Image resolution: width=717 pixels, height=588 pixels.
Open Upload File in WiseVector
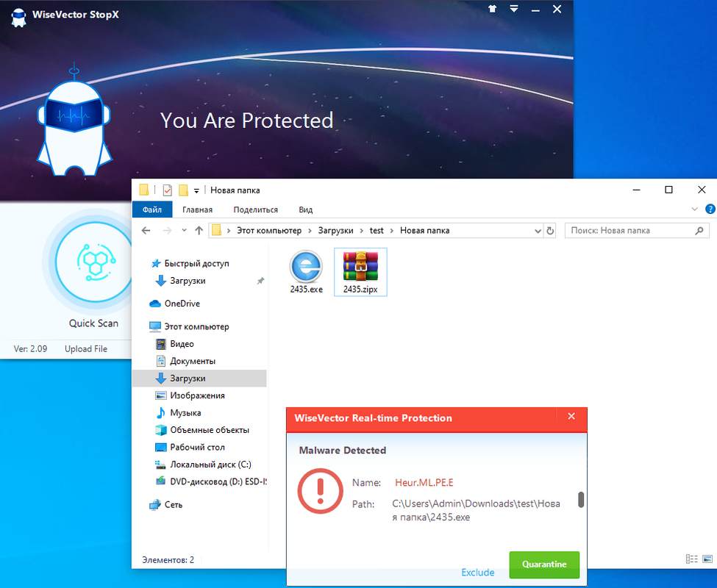click(x=86, y=349)
